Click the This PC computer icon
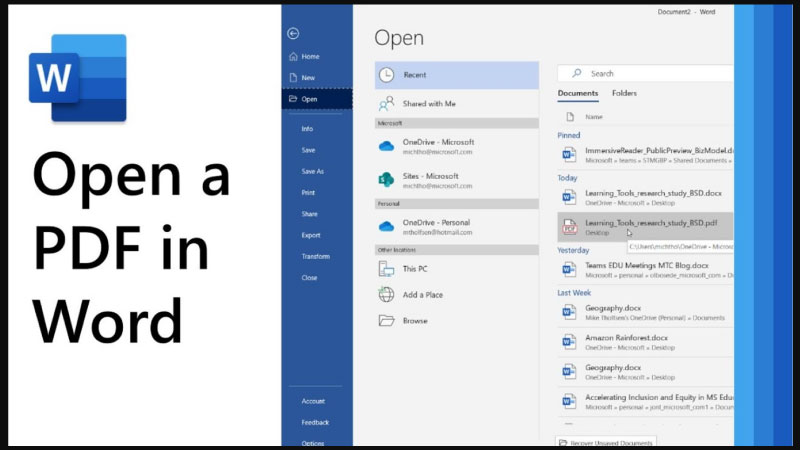Screen dimensions: 800x450 pyautogui.click(x=387, y=269)
